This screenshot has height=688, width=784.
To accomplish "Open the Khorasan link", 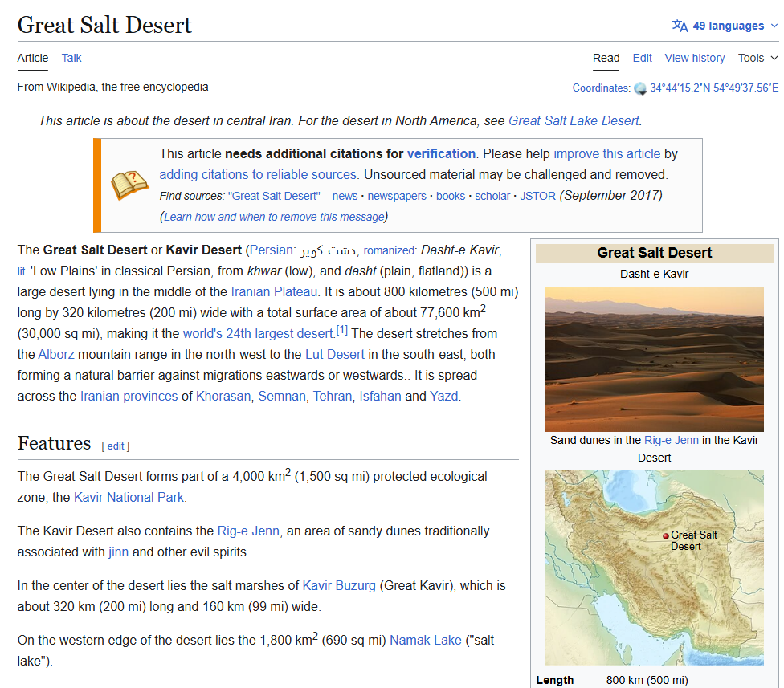I will pos(223,397).
